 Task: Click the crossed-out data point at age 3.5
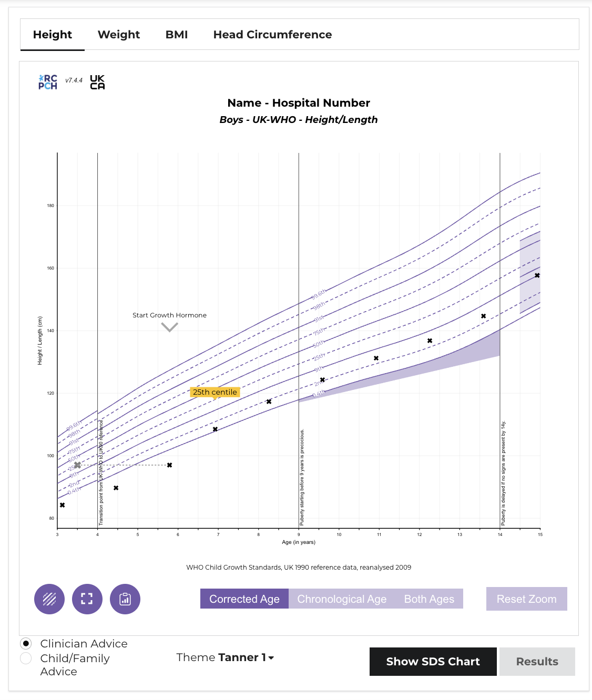point(78,465)
